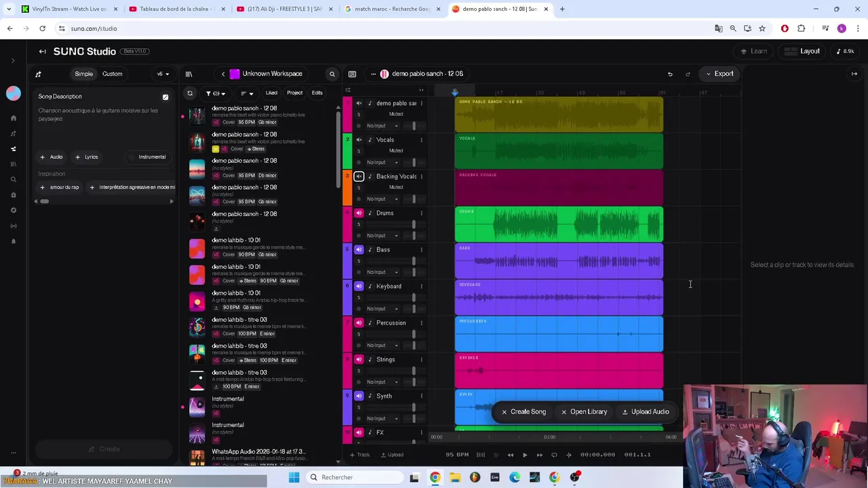Mute the Drums track
Image resolution: width=868 pixels, height=488 pixels.
tap(359, 213)
